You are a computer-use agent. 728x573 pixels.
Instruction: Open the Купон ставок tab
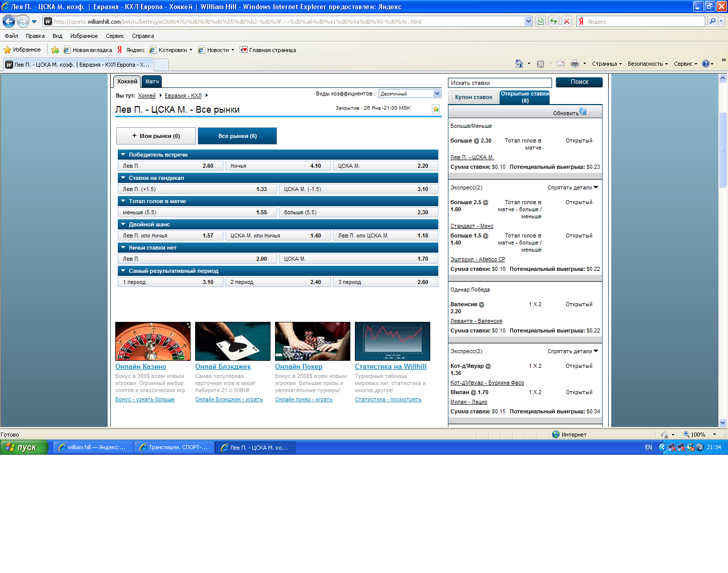coord(473,97)
